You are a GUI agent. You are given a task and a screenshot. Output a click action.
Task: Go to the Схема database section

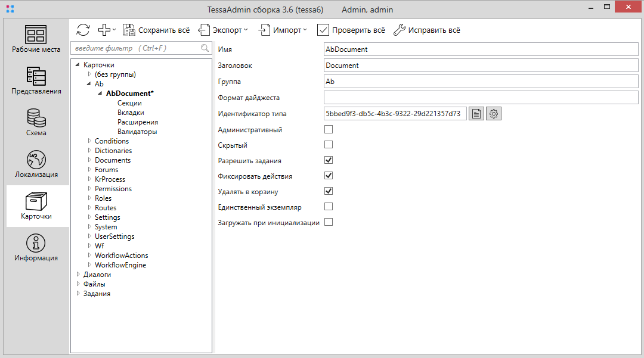point(36,122)
